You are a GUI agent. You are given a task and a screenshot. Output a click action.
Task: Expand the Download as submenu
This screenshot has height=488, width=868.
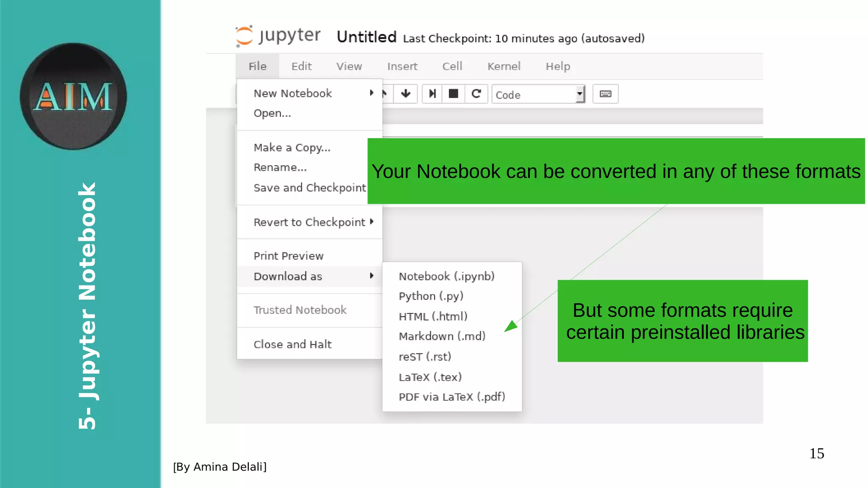point(310,276)
